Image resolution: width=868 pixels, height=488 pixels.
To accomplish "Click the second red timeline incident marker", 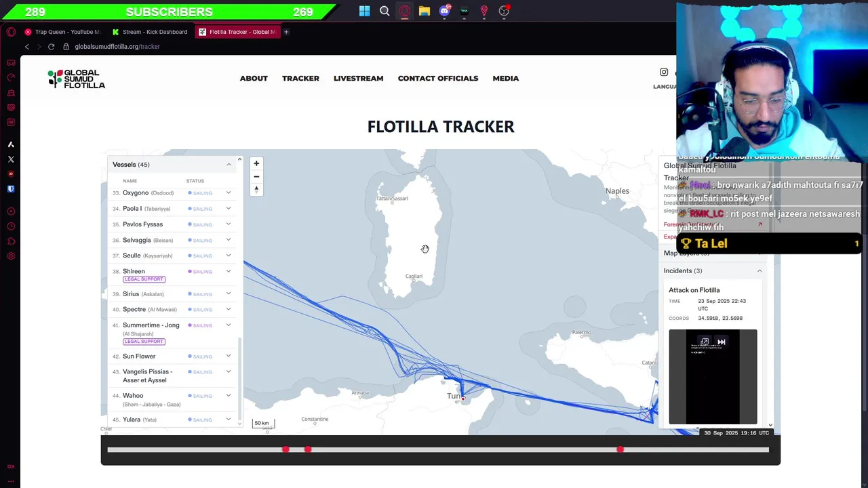I will coord(308,449).
